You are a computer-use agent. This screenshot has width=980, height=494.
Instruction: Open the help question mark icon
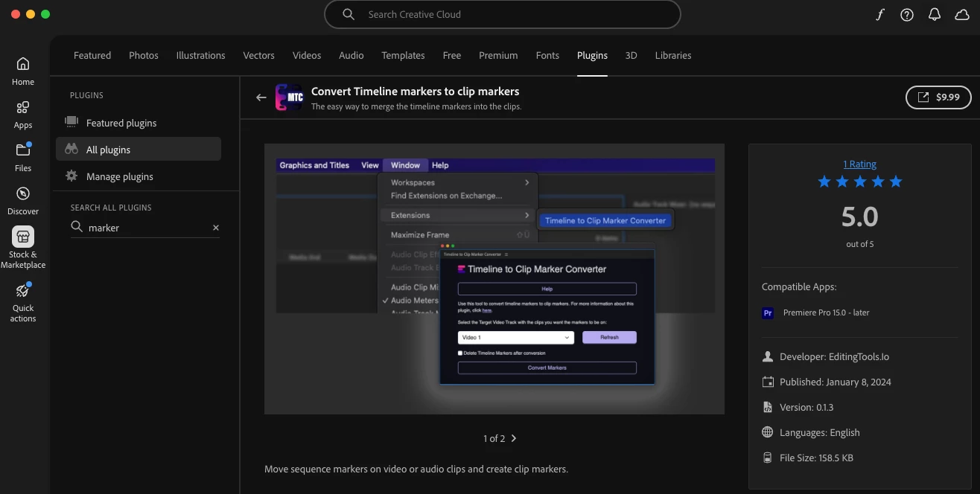[x=907, y=14]
